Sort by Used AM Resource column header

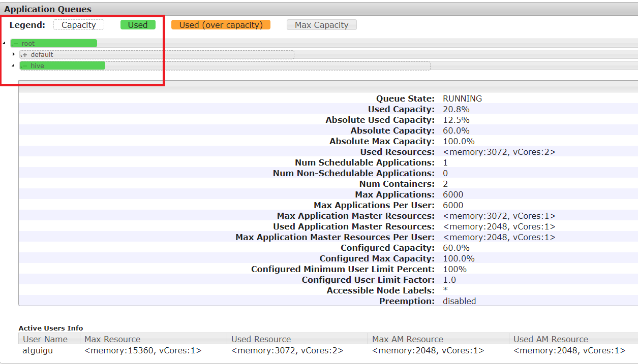574,339
